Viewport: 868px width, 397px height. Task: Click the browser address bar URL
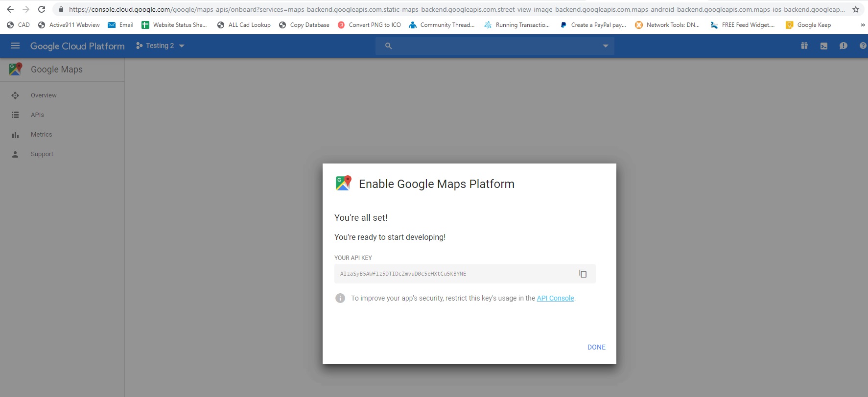coord(457,9)
